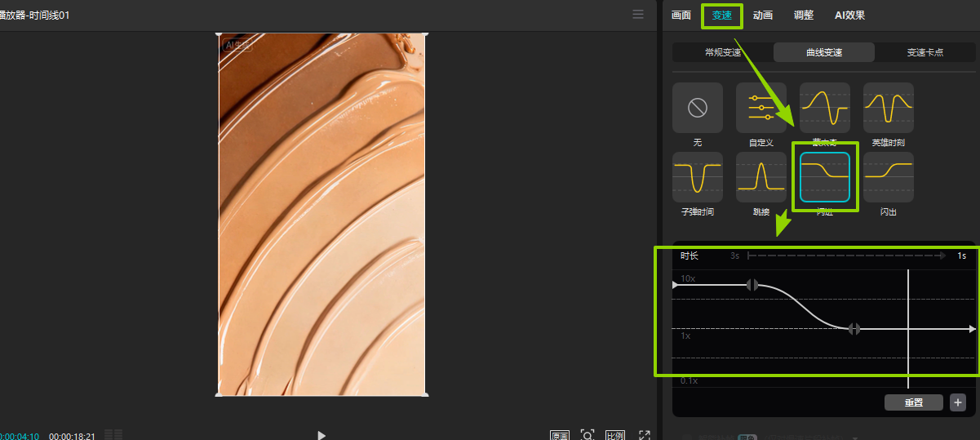Add a curve point with plus button
The image size is (980, 440).
957,402
